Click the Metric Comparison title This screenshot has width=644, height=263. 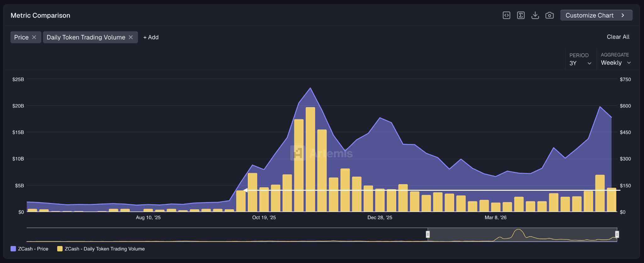pos(41,15)
